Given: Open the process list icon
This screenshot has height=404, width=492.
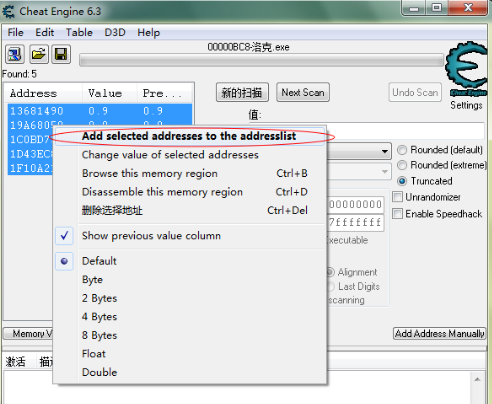Looking at the screenshot, I should (x=15, y=54).
